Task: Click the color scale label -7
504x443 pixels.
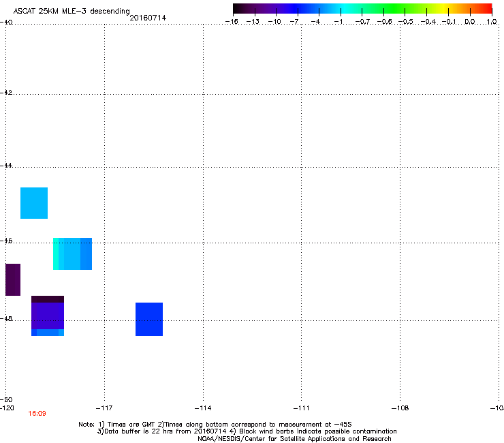Action: [294, 22]
